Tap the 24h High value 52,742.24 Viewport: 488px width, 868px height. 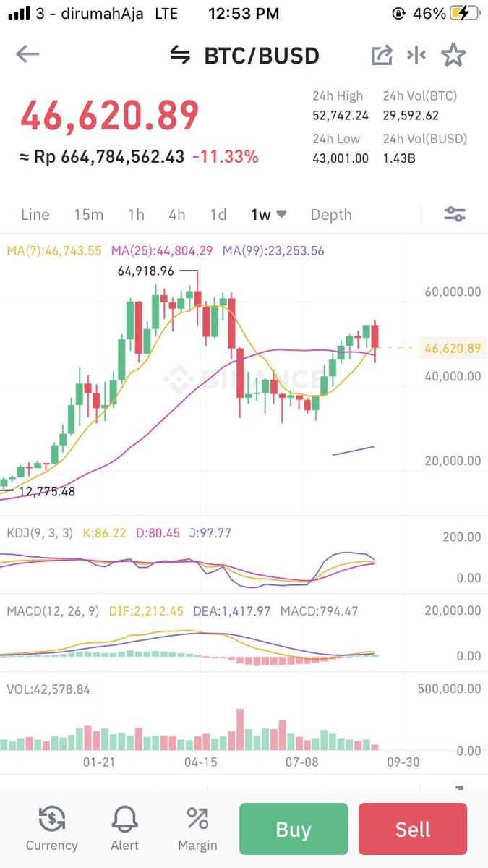[341, 116]
